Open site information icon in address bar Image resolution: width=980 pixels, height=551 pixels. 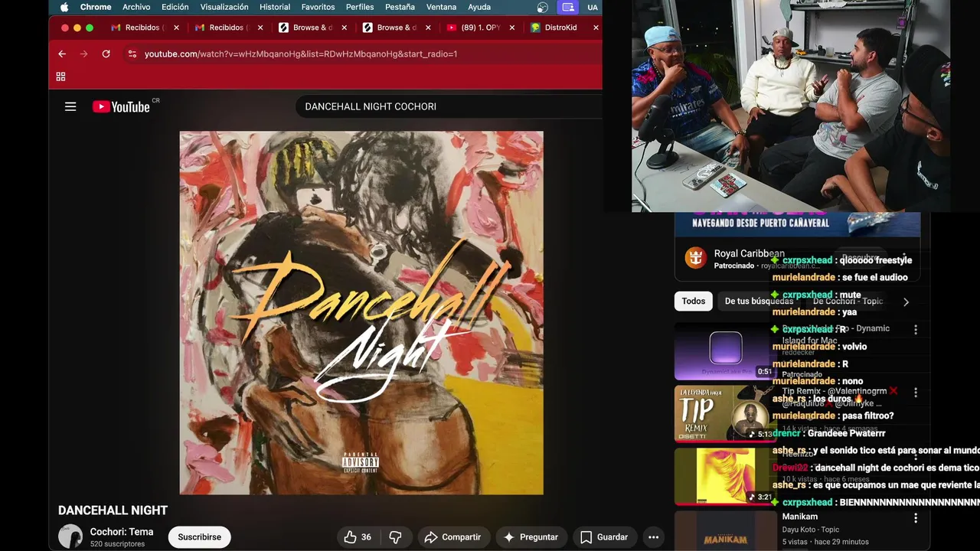pos(132,54)
